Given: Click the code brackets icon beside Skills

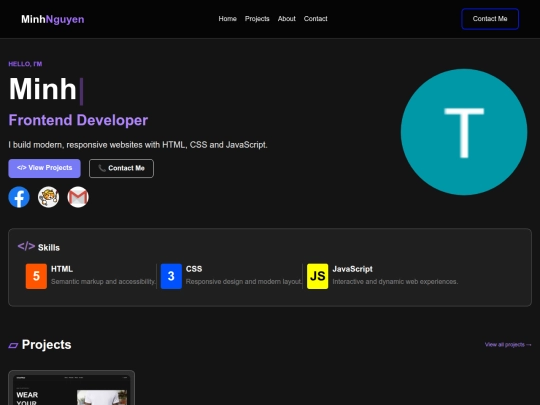Looking at the screenshot, I should (x=26, y=247).
